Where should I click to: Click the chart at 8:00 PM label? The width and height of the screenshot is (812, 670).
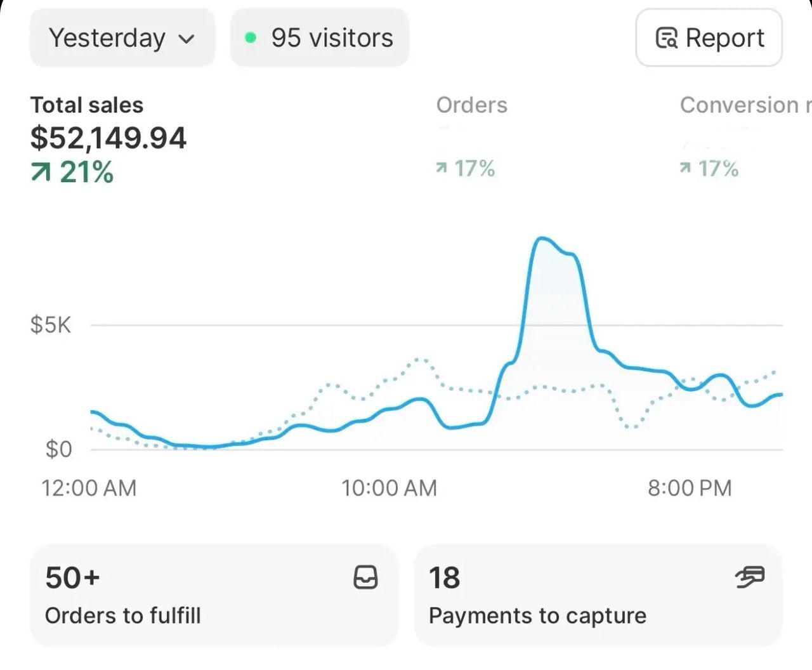(x=690, y=488)
